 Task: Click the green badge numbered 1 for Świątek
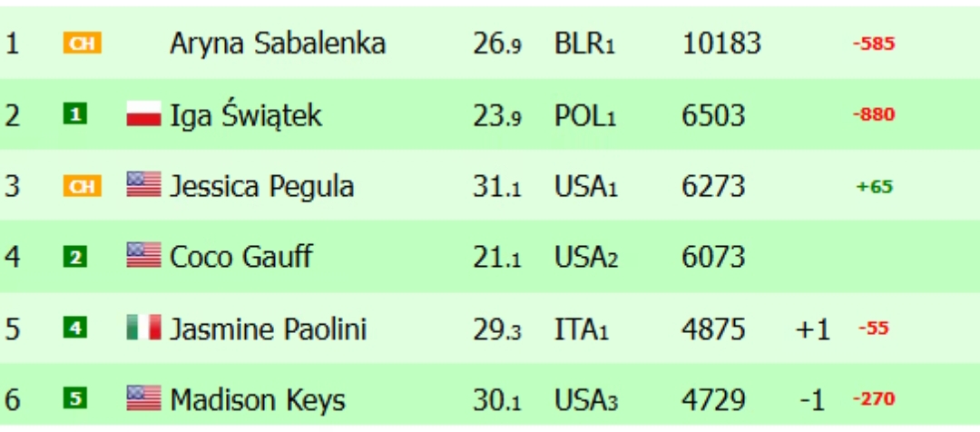point(75,115)
